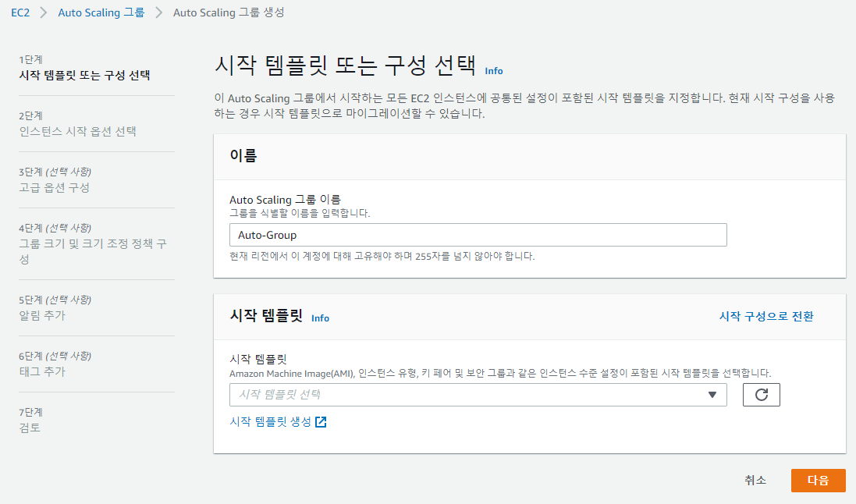Select step 2 인스턴스 시작 옵션 선택
The width and height of the screenshot is (856, 504).
[77, 131]
